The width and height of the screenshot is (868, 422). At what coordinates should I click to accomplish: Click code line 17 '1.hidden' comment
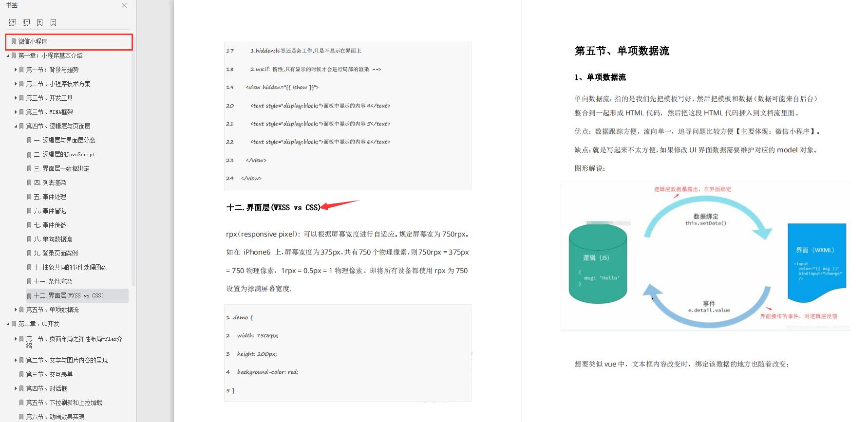306,51
